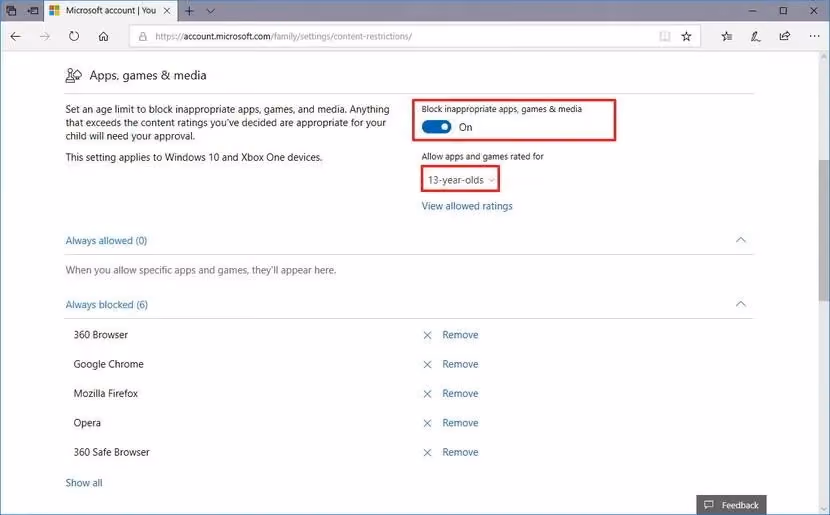The image size is (830, 515).
Task: Collapse the Always blocked section chevron
Action: click(x=741, y=304)
